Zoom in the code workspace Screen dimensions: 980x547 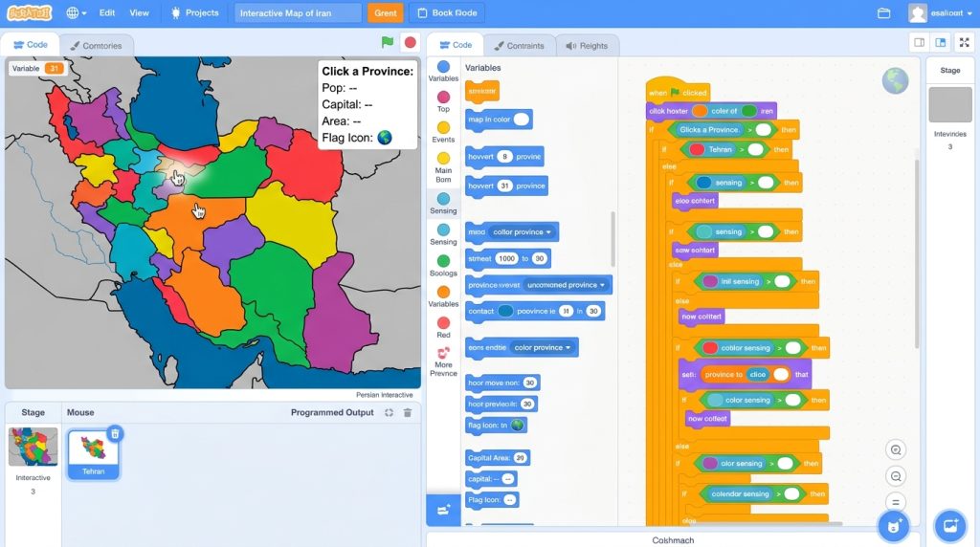point(896,450)
